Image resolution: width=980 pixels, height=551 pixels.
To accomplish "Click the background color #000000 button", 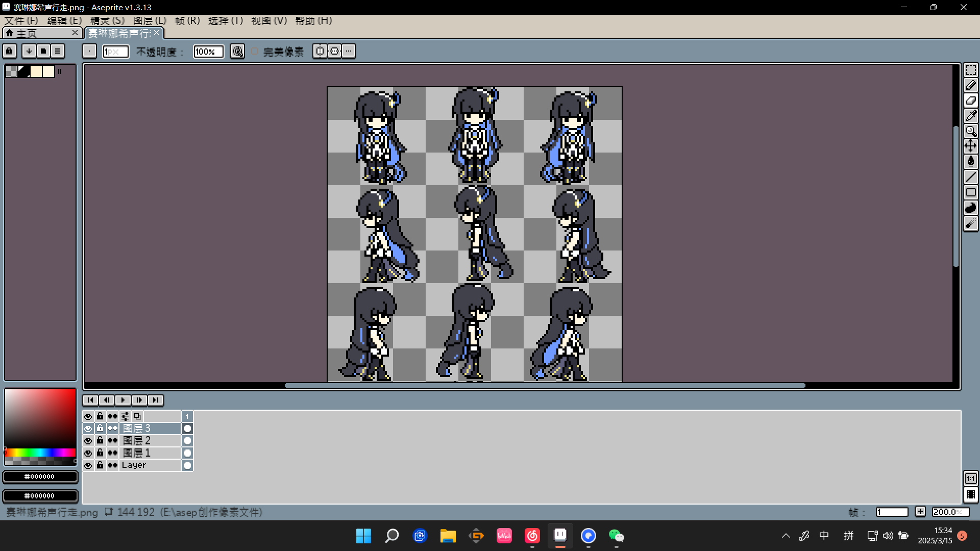I will point(40,496).
